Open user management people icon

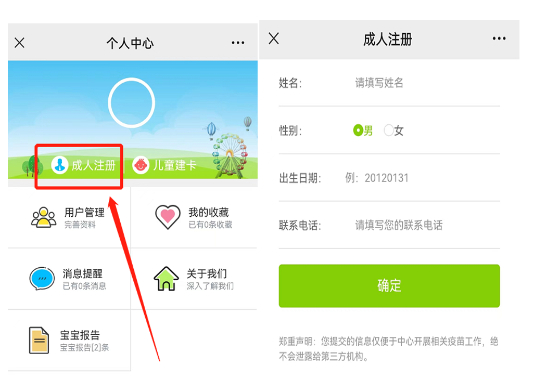click(44, 217)
